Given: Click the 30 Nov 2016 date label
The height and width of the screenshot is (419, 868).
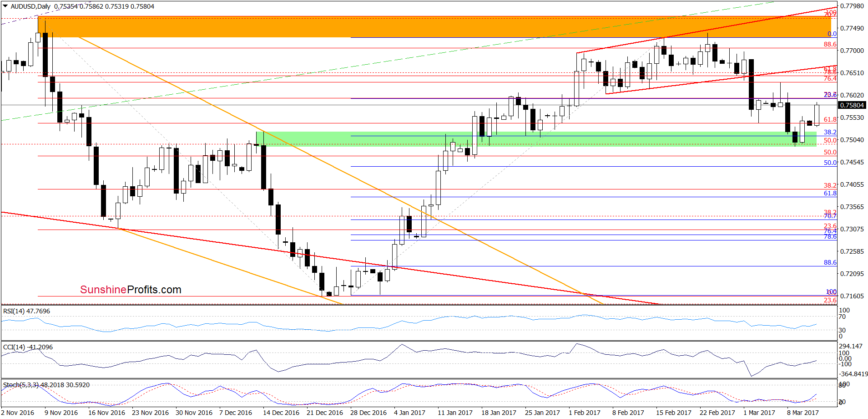Looking at the screenshot, I should click(194, 413).
